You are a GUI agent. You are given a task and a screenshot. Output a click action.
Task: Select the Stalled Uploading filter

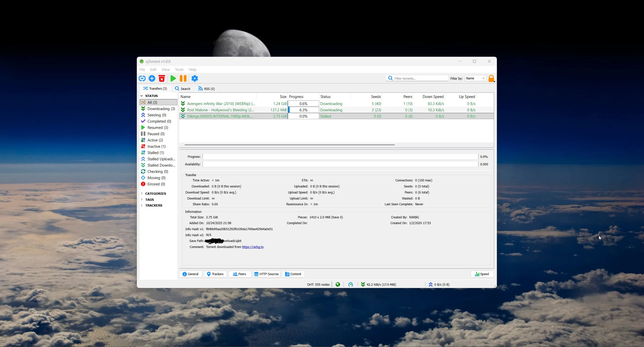click(x=158, y=159)
